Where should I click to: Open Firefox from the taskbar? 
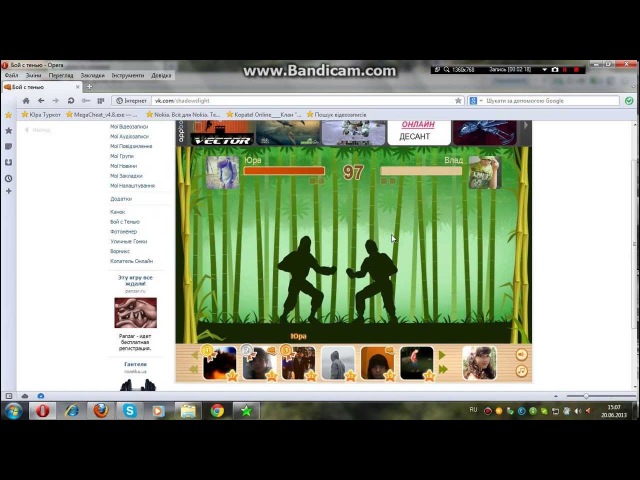[101, 411]
